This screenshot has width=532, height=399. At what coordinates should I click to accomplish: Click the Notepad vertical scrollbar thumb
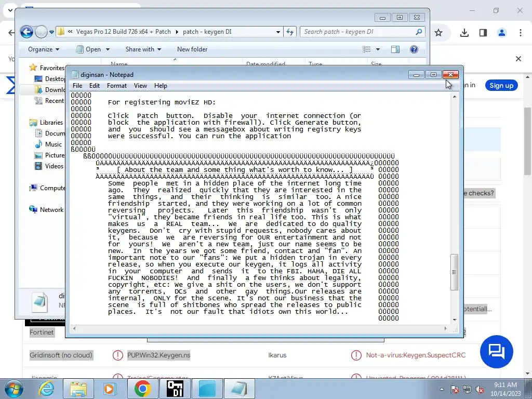click(454, 272)
